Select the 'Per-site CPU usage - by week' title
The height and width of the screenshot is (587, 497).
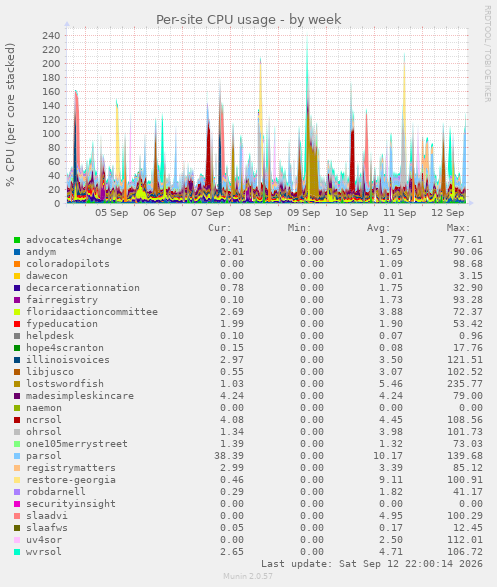[x=248, y=19]
